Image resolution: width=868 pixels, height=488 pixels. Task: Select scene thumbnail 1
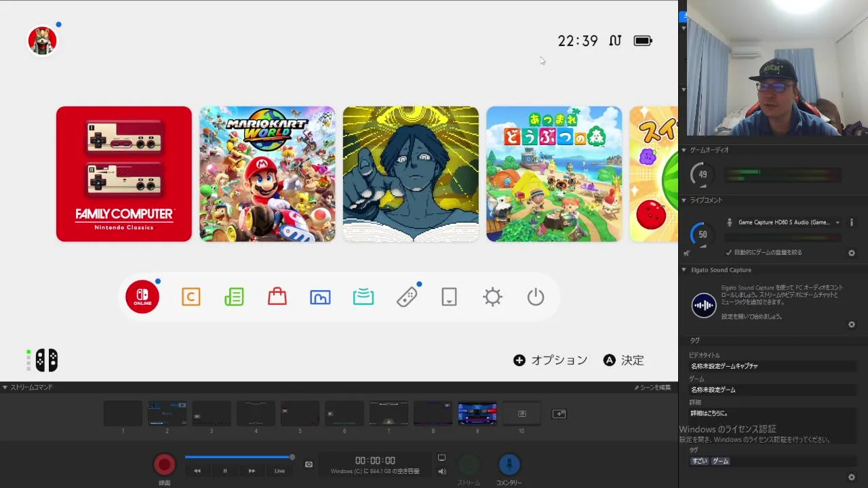coord(123,413)
